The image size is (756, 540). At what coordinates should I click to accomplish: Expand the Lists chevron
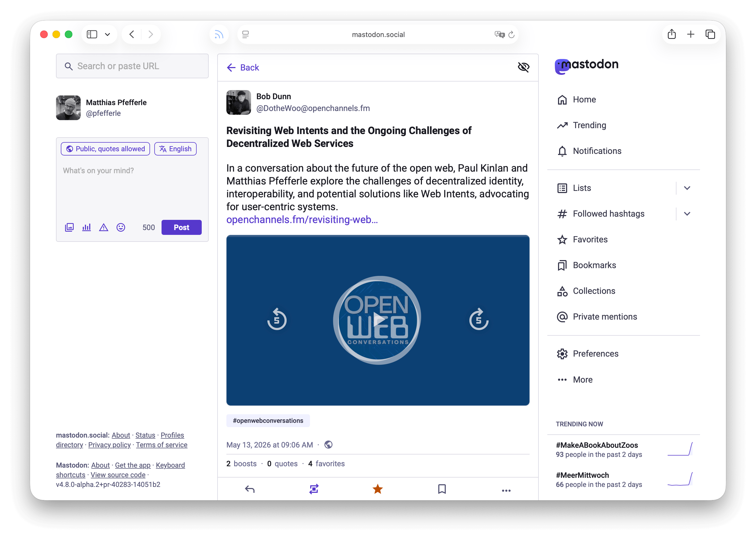687,188
